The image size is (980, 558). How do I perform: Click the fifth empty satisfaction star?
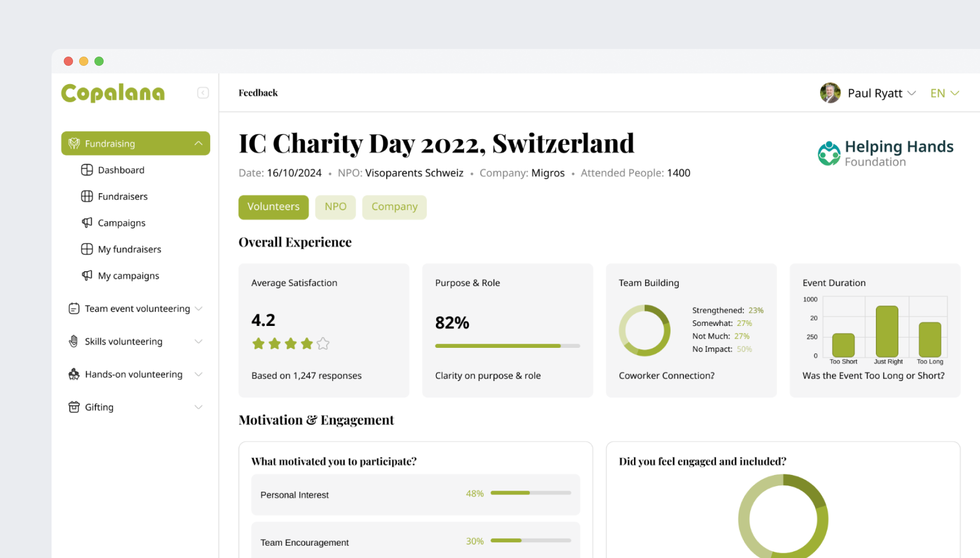[x=323, y=344]
